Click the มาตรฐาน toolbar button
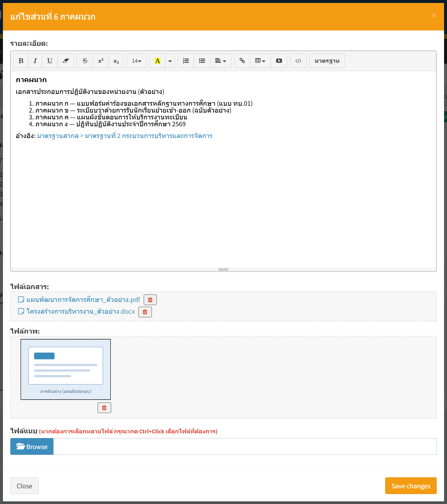 pos(327,61)
